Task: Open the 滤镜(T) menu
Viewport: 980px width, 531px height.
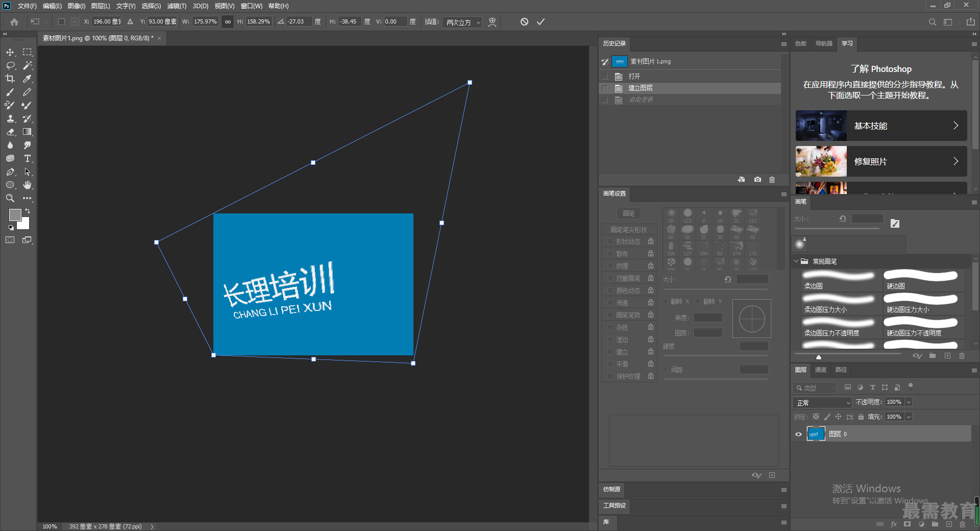Action: tap(177, 6)
